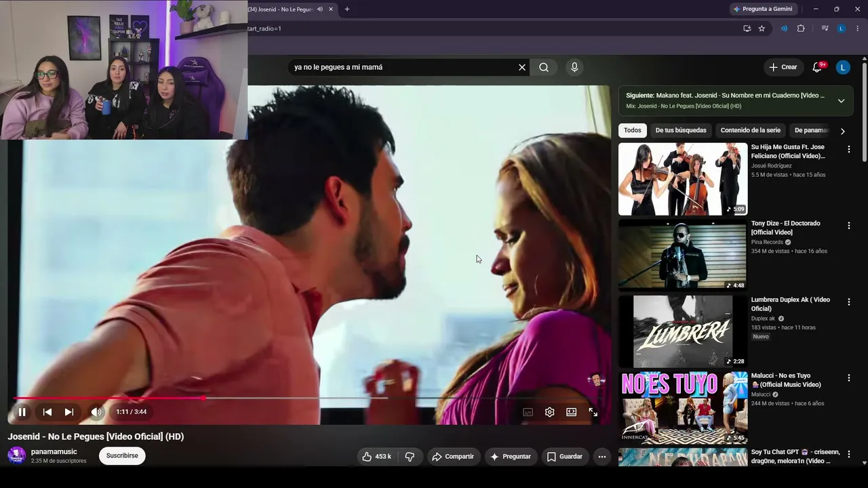Save the video with Guardar
Viewport: 868px width, 488px height.
[565, 457]
